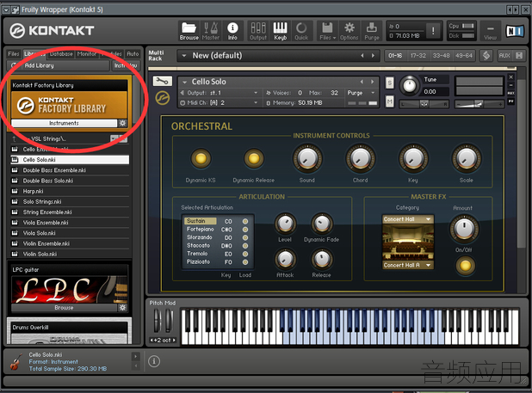Open instrument edit mode wrench icon
The height and width of the screenshot is (393, 532).
click(x=162, y=81)
